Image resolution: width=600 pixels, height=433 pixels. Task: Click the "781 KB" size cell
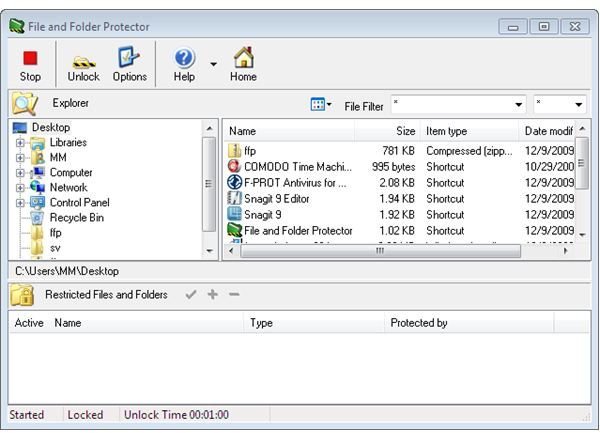398,151
